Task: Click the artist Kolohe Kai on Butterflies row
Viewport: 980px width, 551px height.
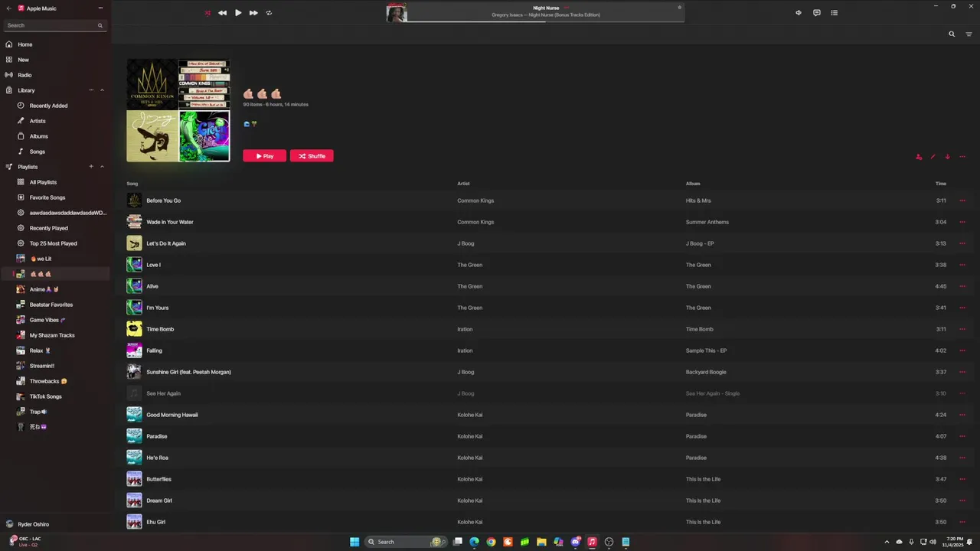Action: click(469, 479)
